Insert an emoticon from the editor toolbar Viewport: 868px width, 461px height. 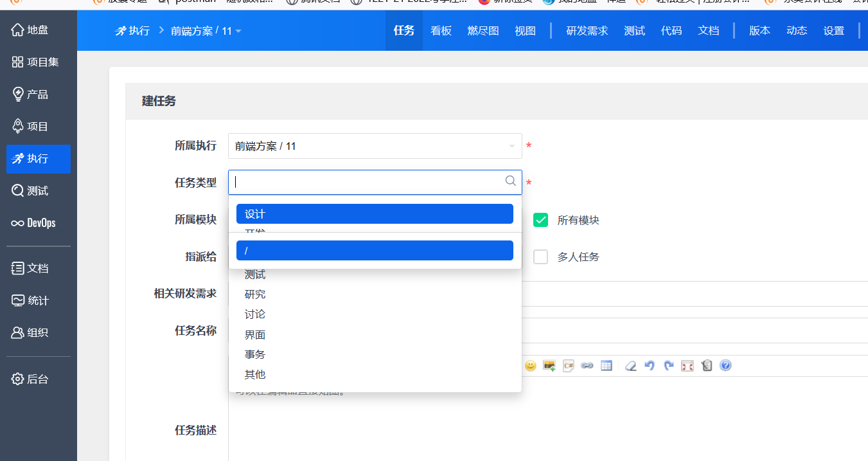pos(531,366)
